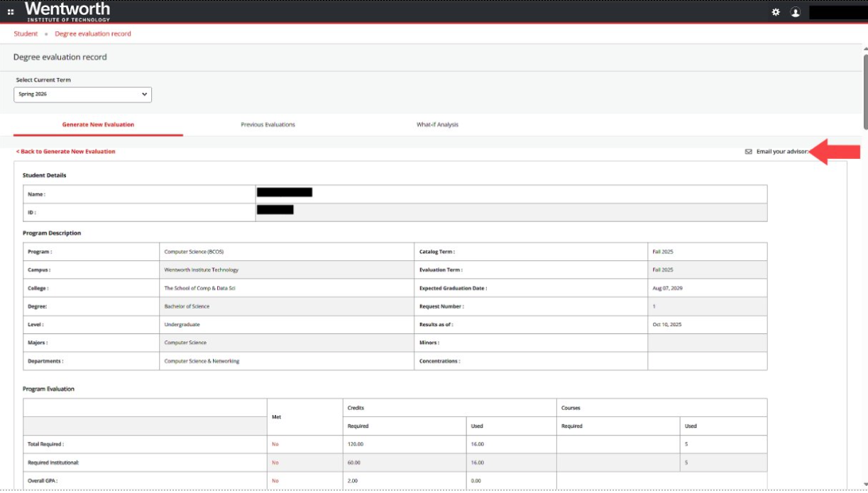Click the Oct 10, 2025 results date cell

click(x=666, y=325)
